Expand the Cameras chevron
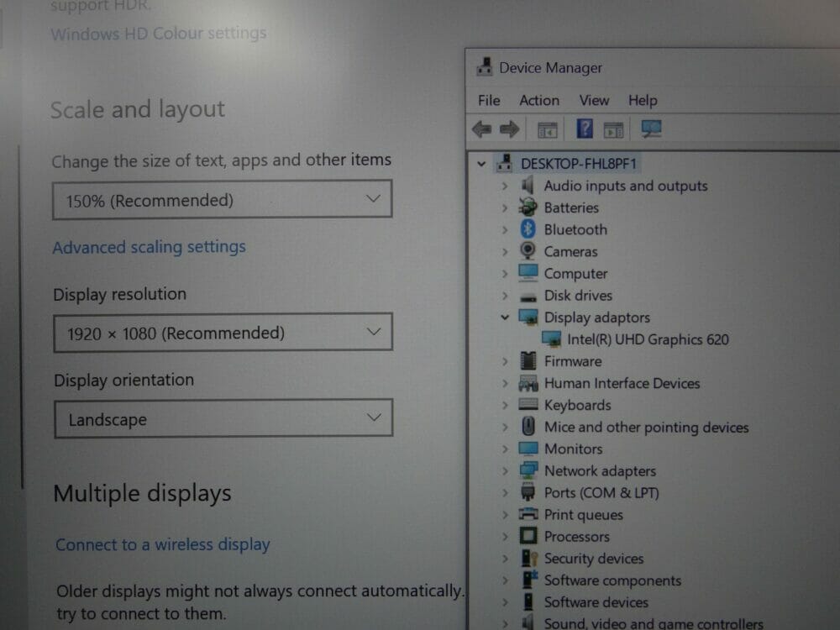The height and width of the screenshot is (630, 840). (x=504, y=252)
